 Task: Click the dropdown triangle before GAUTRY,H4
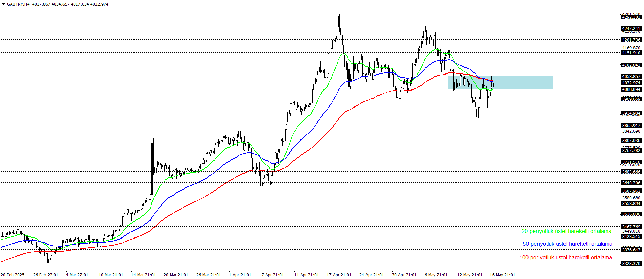coord(4,4)
